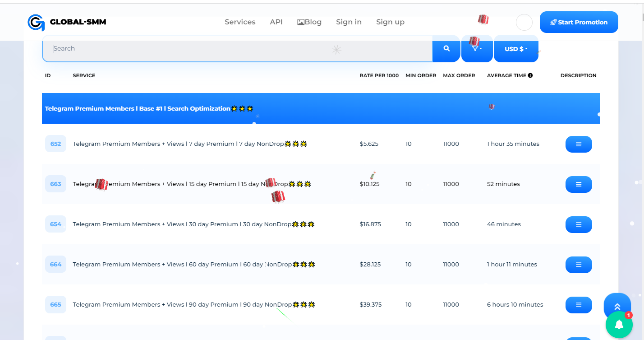
Task: Open the Sign in page
Action: click(349, 22)
